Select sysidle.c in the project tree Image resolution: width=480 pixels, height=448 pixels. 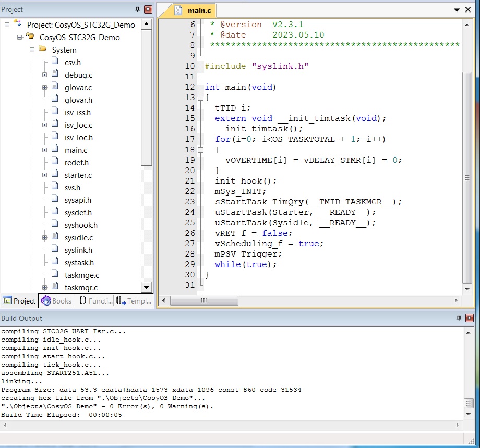(x=79, y=238)
